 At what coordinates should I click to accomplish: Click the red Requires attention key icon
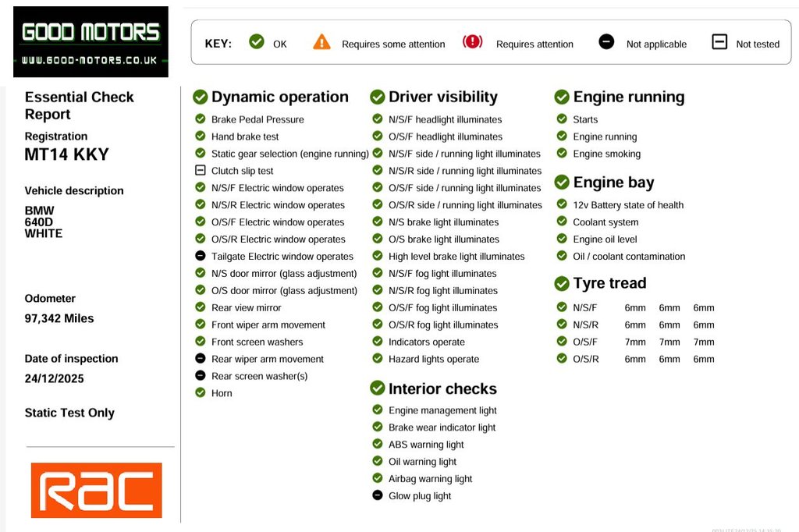tap(472, 42)
